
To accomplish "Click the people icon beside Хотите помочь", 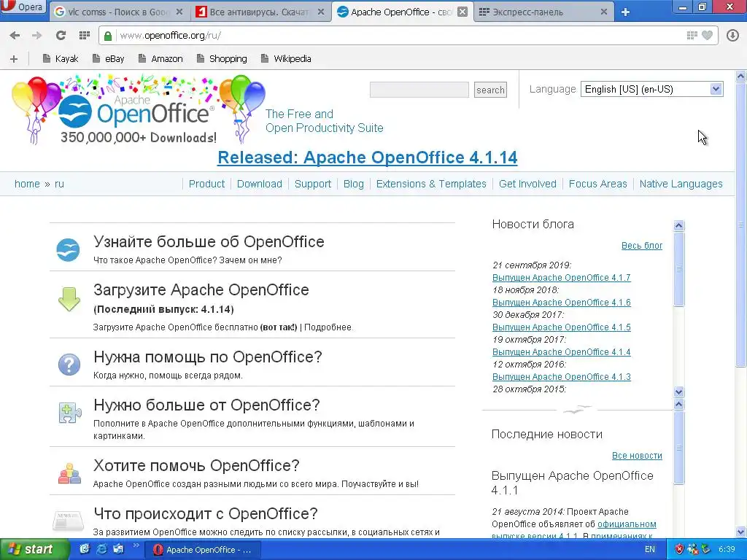I will [x=69, y=473].
